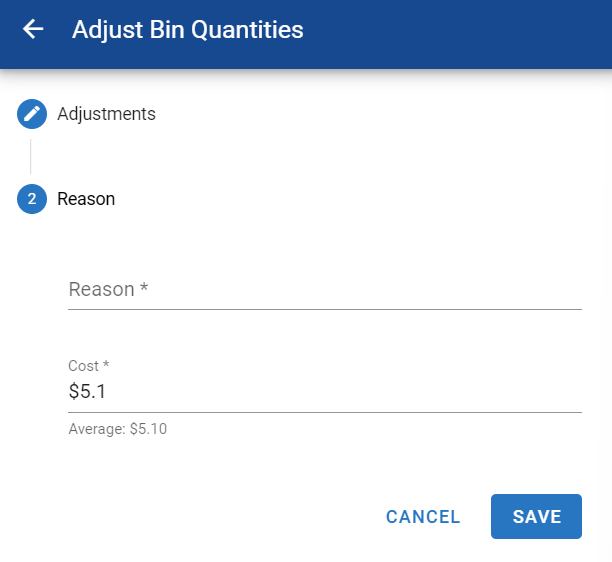612x562 pixels.
Task: Click the underline of the Reason field
Action: (x=324, y=309)
